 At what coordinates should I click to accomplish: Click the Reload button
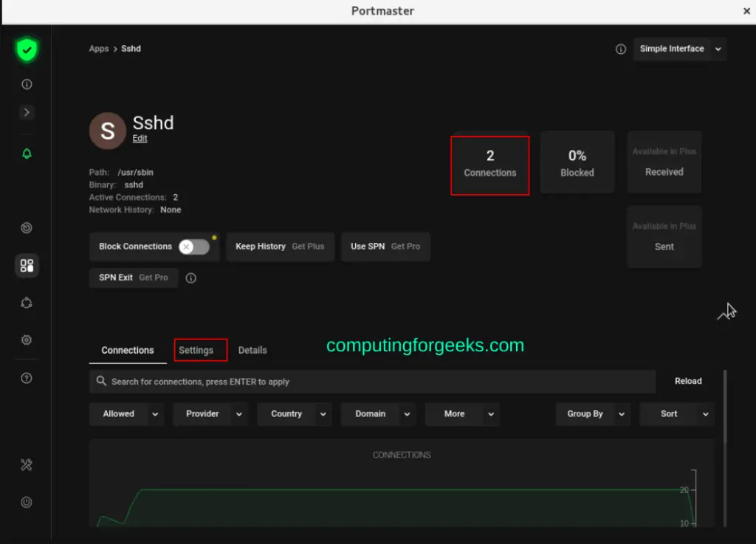coord(688,381)
